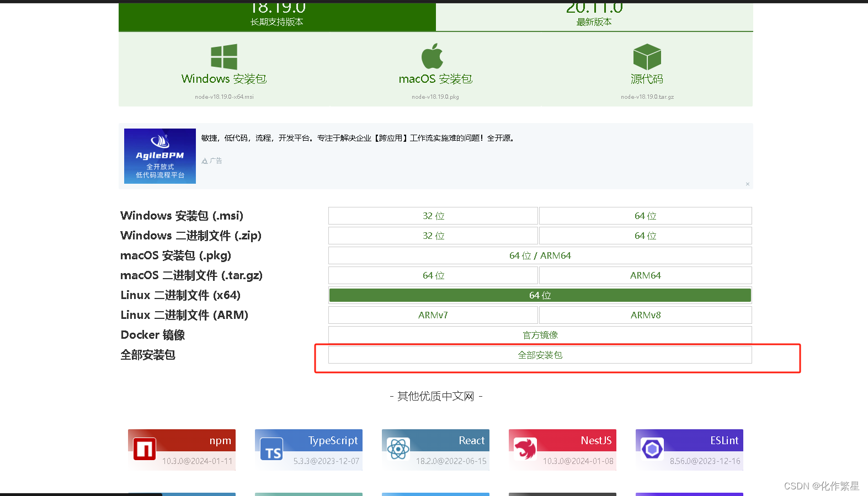Click the ESLint hexagon logo icon
The image size is (868, 496).
click(x=652, y=450)
